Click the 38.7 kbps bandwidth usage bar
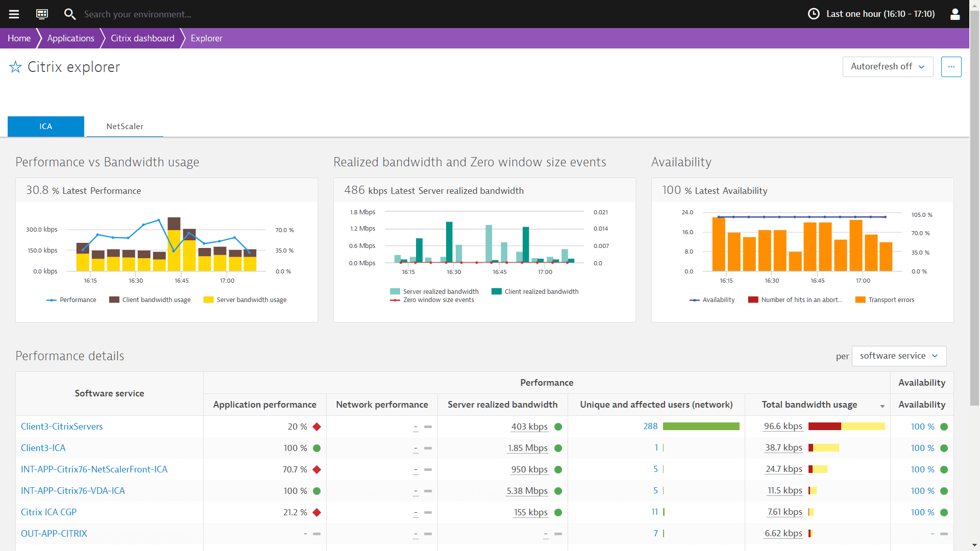Image resolution: width=980 pixels, height=551 pixels. [823, 448]
